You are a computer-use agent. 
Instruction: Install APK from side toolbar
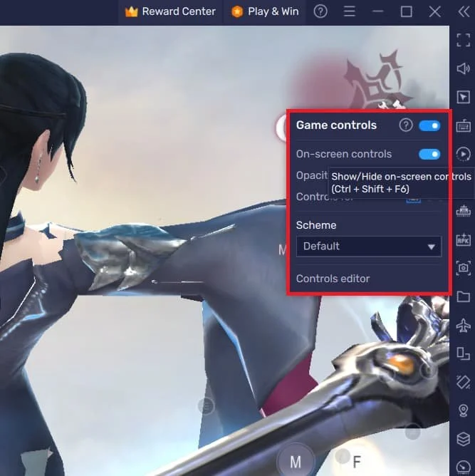pos(463,239)
